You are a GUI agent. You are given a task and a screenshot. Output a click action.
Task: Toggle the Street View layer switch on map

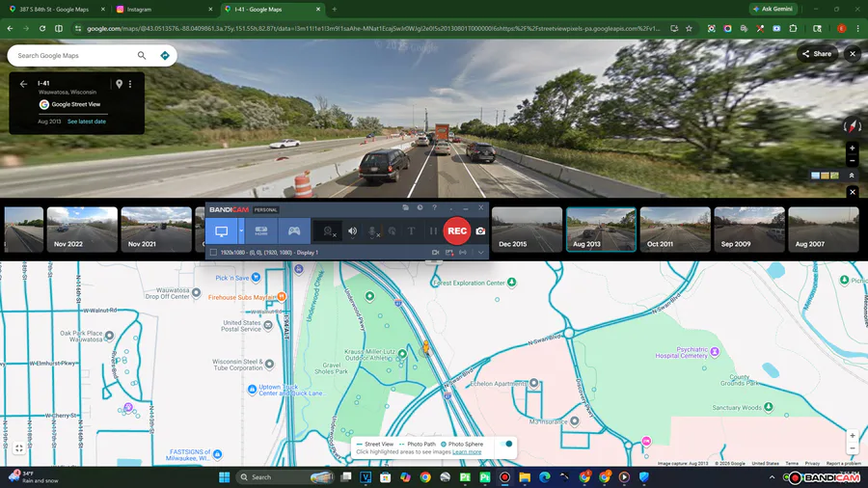point(506,444)
